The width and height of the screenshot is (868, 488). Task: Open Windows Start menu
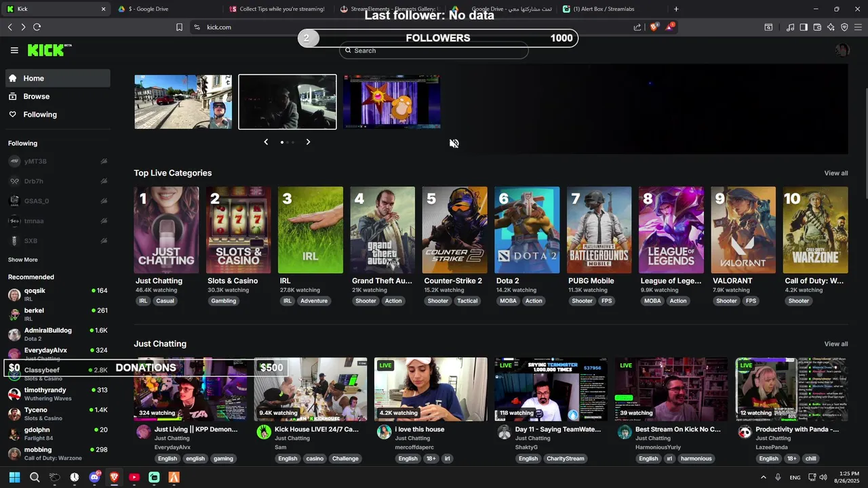(14, 477)
